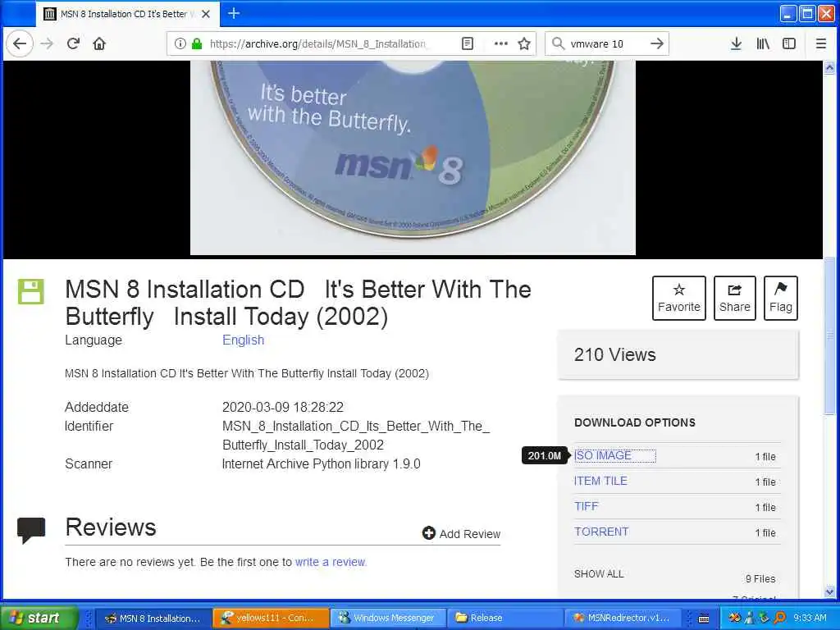840x630 pixels.
Task: Download the ITEM TILE file
Action: coord(600,481)
